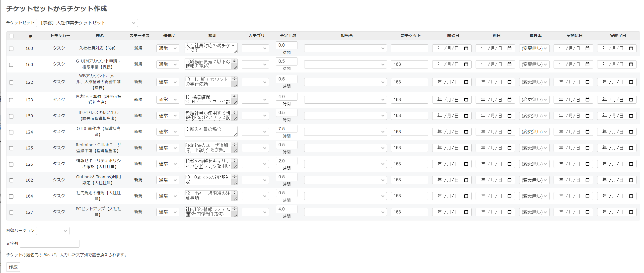Check the select-all checkbox in table header
Viewport: 644px width, 273px height.
tap(11, 36)
